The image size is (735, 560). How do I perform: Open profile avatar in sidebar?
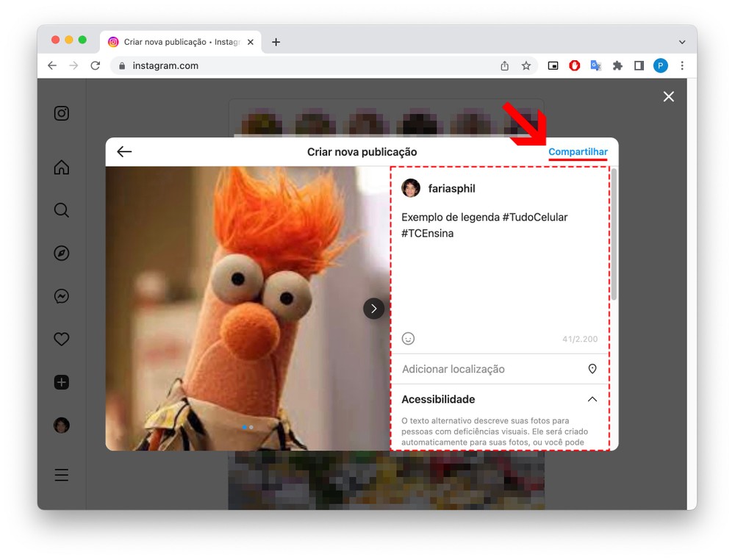62,426
